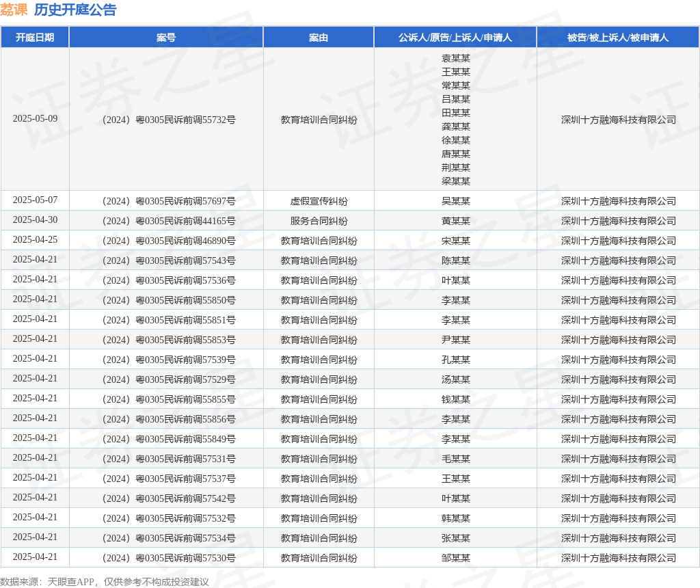Click the 案由 column header
Viewport: 700px width, 588px height.
click(x=319, y=38)
